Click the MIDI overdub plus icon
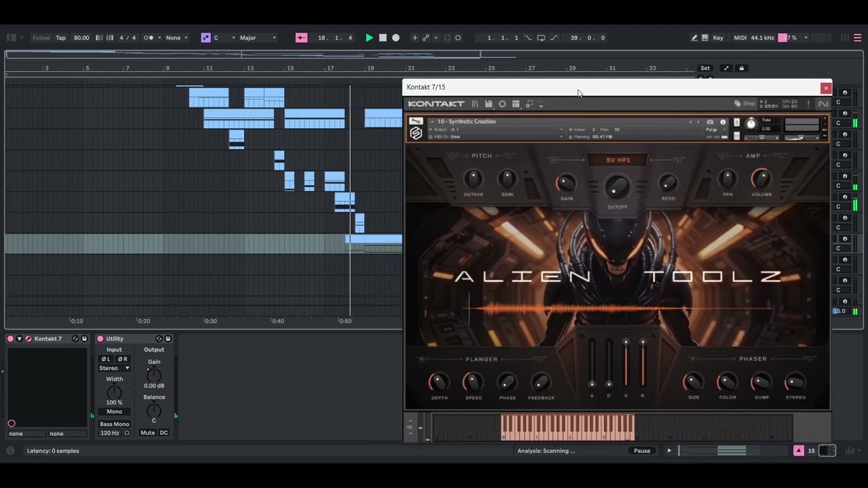Image resolution: width=868 pixels, height=488 pixels. pos(415,38)
